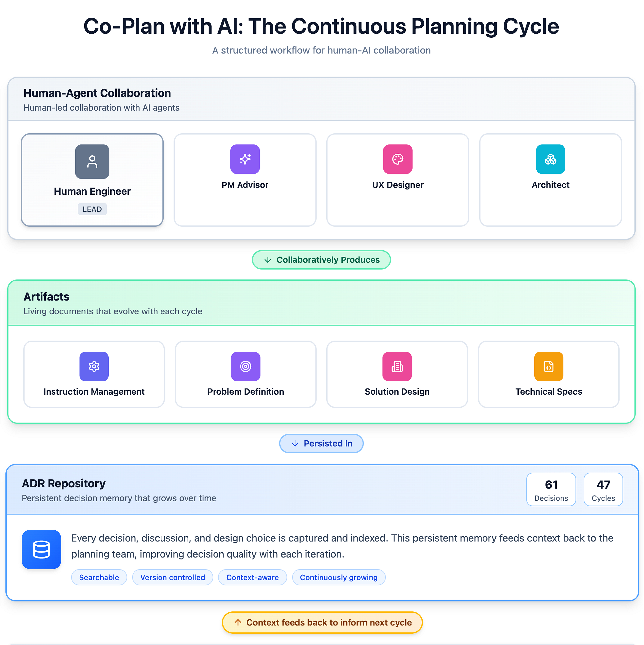Image resolution: width=644 pixels, height=645 pixels.
Task: Select the Searchable tag
Action: pos(99,578)
